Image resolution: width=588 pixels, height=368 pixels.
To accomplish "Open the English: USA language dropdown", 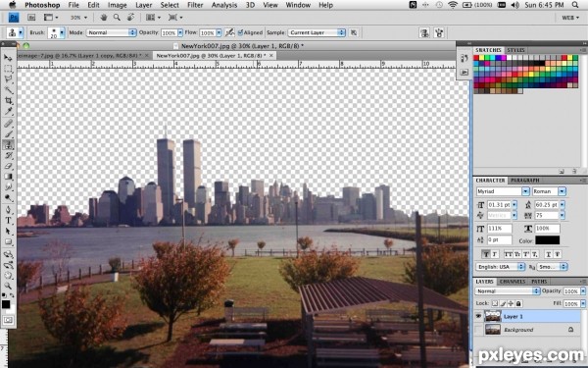I will point(500,267).
